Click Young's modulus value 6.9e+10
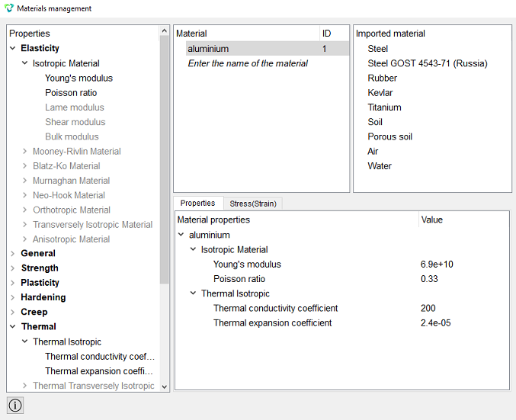This screenshot has width=516, height=420. click(x=437, y=265)
